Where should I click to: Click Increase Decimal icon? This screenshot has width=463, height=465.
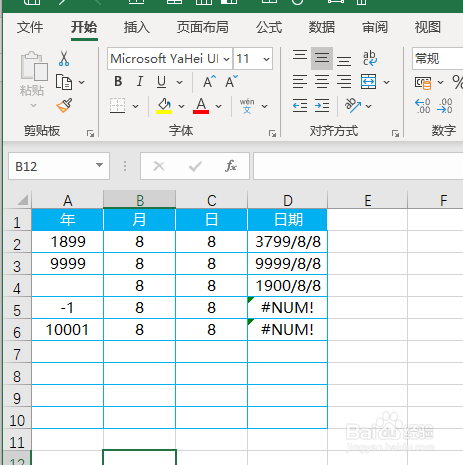tap(423, 106)
